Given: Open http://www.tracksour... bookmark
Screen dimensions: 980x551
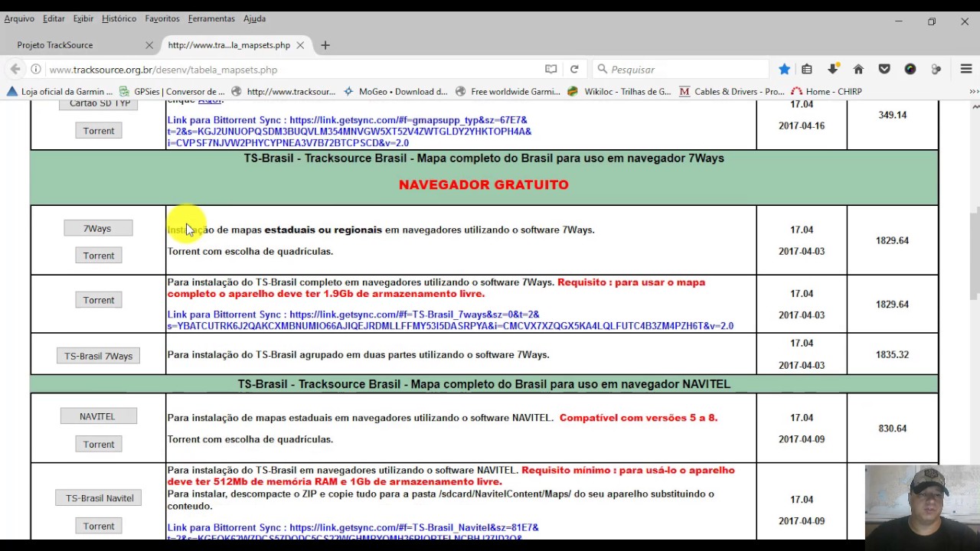Looking at the screenshot, I should coord(283,91).
